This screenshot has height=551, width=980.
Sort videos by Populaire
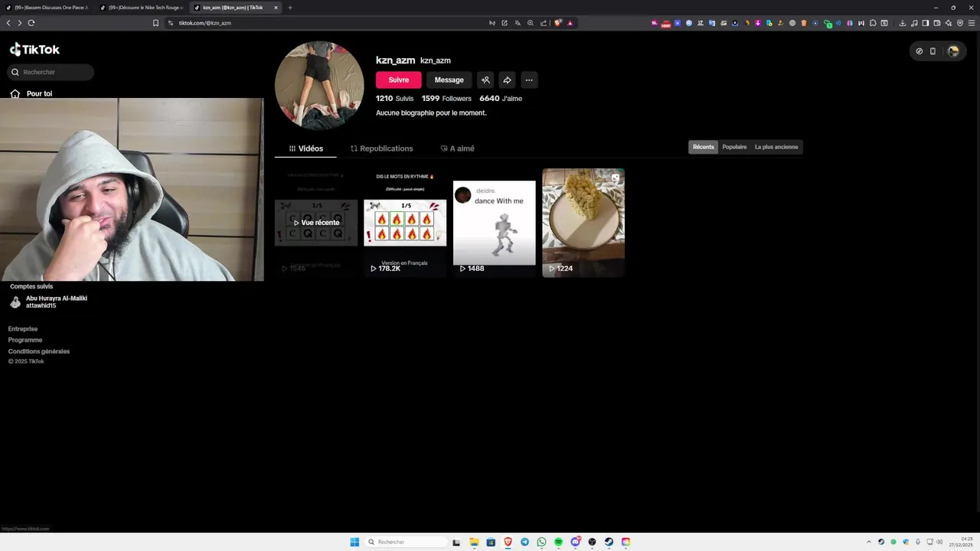click(734, 147)
